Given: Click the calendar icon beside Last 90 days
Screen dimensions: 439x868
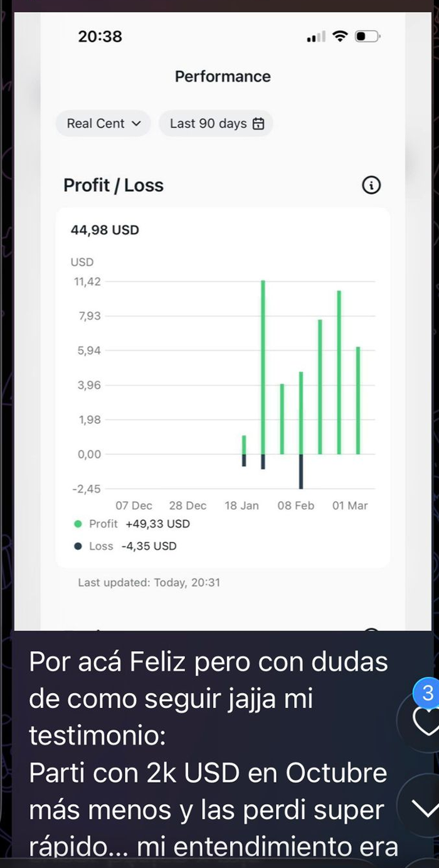Looking at the screenshot, I should pyautogui.click(x=258, y=124).
